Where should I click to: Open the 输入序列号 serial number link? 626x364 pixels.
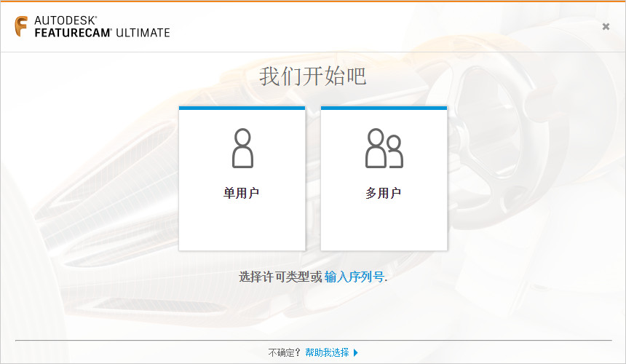(x=354, y=277)
